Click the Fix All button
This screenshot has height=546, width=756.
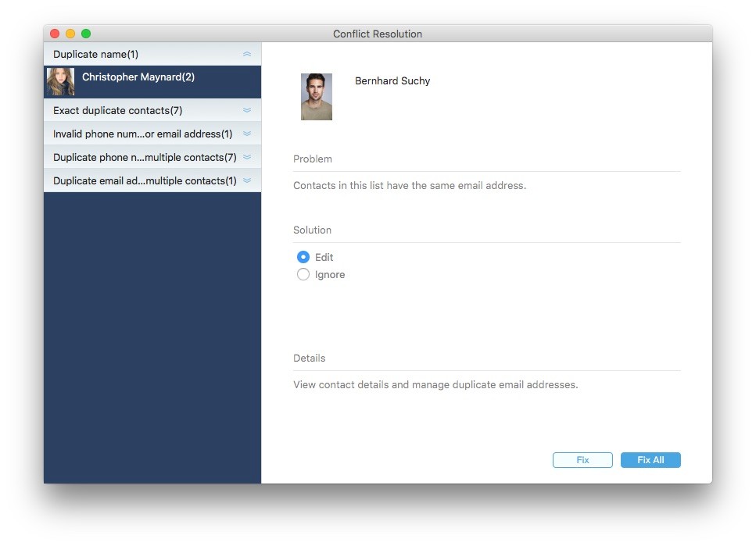pyautogui.click(x=650, y=460)
